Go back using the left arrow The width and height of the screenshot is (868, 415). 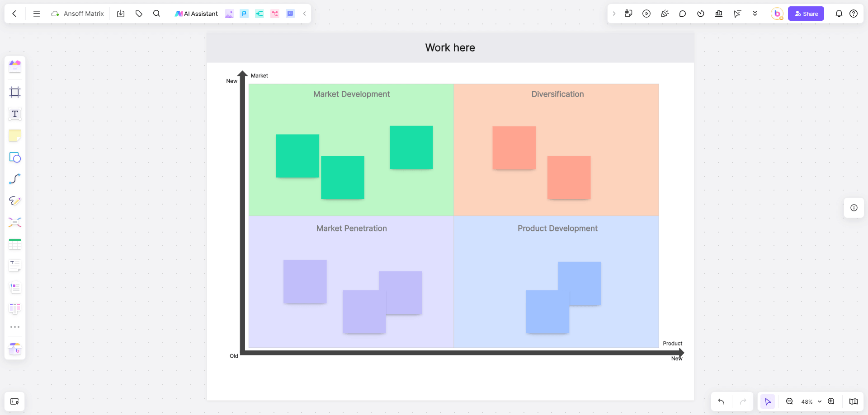(x=14, y=14)
